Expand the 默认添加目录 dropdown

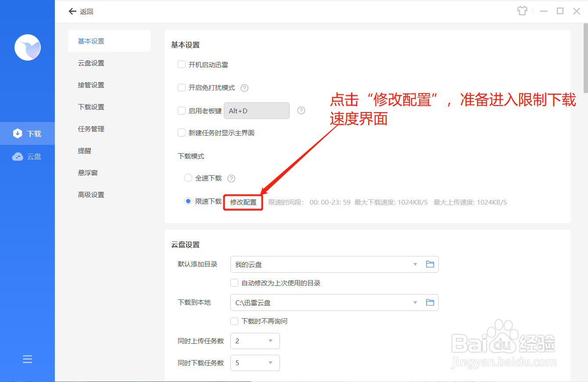(x=414, y=264)
